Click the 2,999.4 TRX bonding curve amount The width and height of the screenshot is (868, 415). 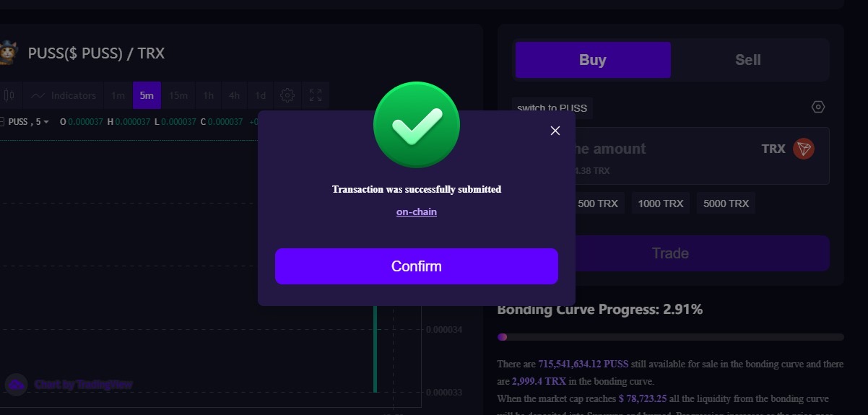coord(539,381)
